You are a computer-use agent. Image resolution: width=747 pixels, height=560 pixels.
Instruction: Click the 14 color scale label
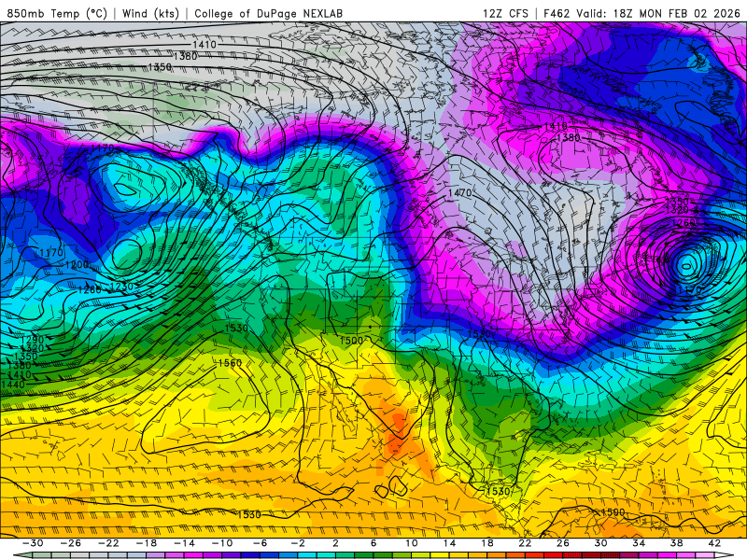pyautogui.click(x=449, y=543)
